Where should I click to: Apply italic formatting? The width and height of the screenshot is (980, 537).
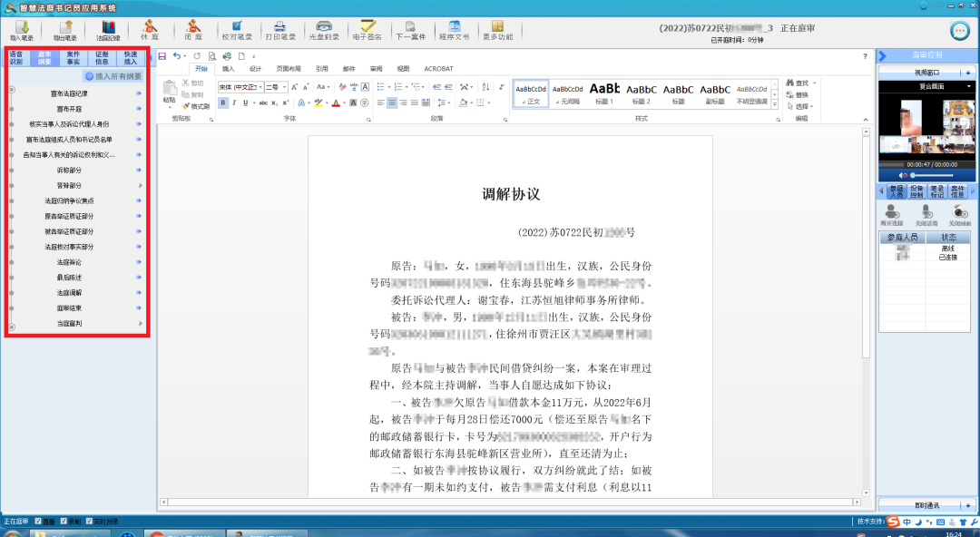[x=234, y=103]
